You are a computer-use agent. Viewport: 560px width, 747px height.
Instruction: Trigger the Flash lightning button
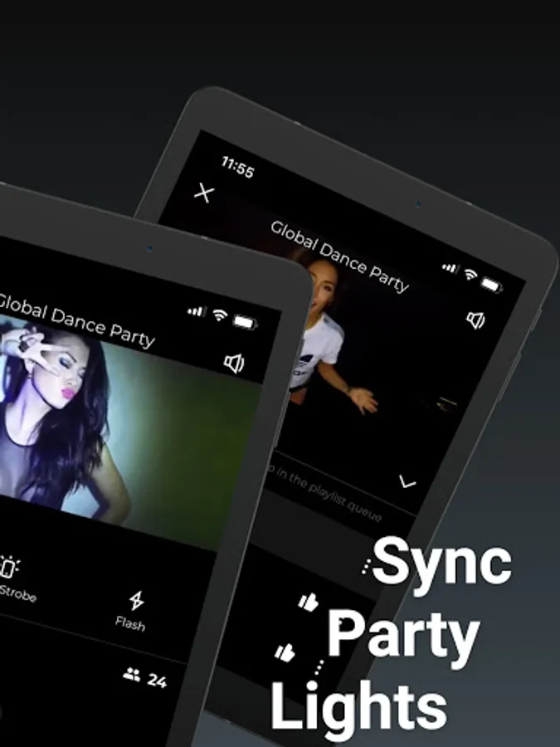[x=131, y=611]
